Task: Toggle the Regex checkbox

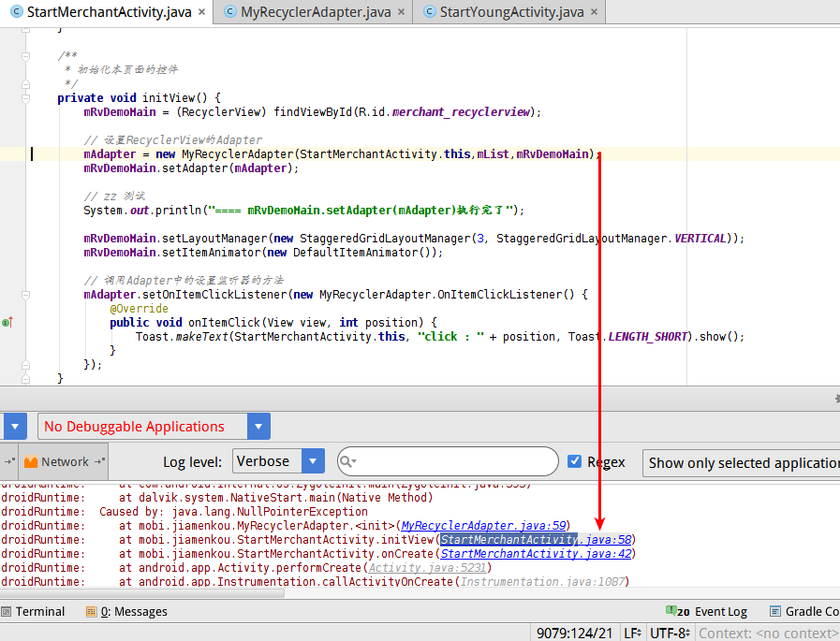Action: 574,461
